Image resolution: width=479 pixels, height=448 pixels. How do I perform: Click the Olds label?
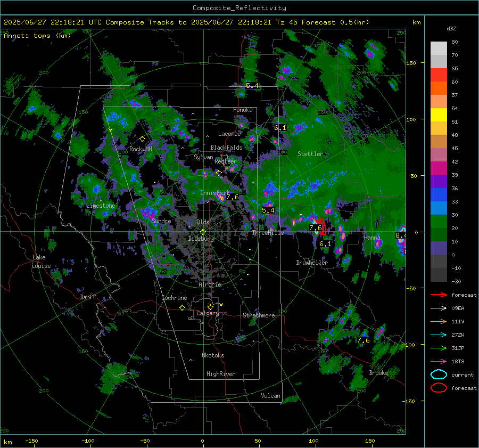tap(203, 222)
